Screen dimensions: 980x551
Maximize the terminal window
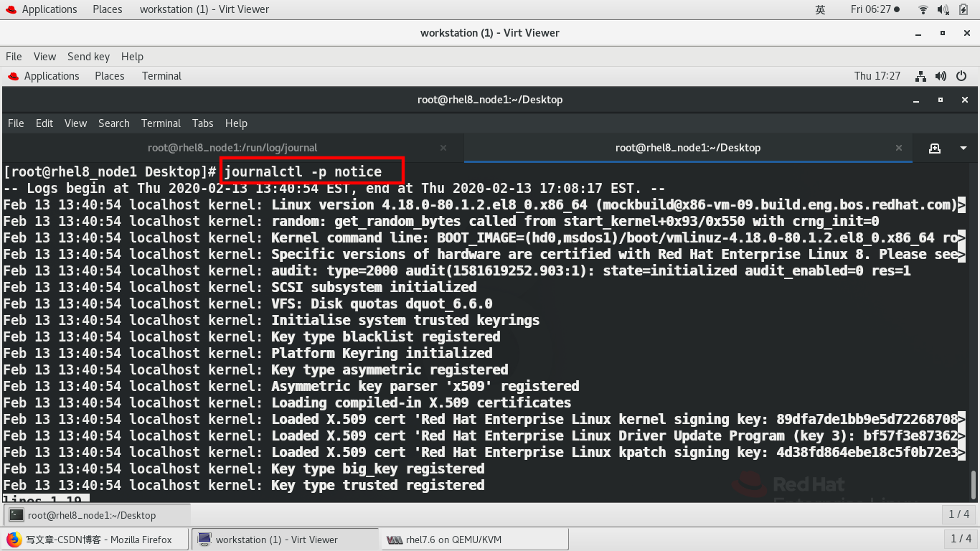click(942, 100)
